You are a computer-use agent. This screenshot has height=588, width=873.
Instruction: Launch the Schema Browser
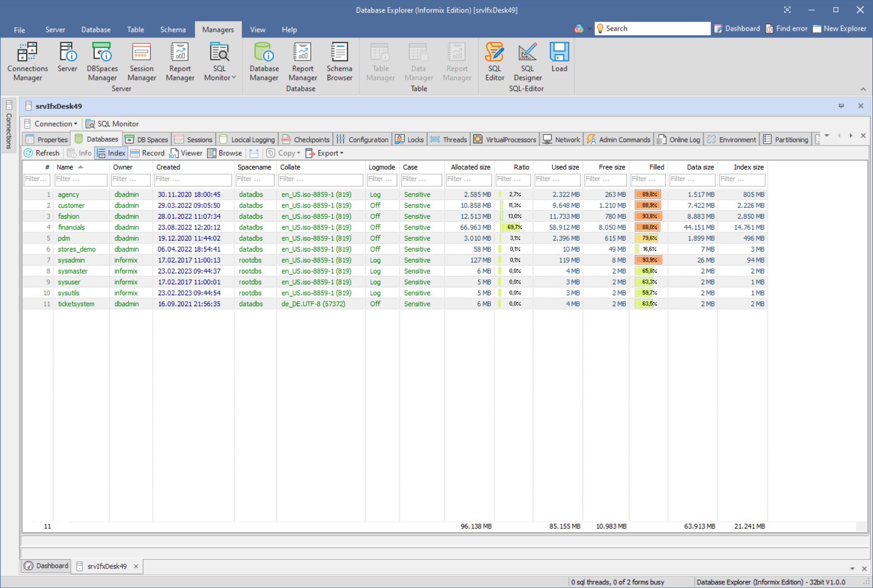[339, 62]
